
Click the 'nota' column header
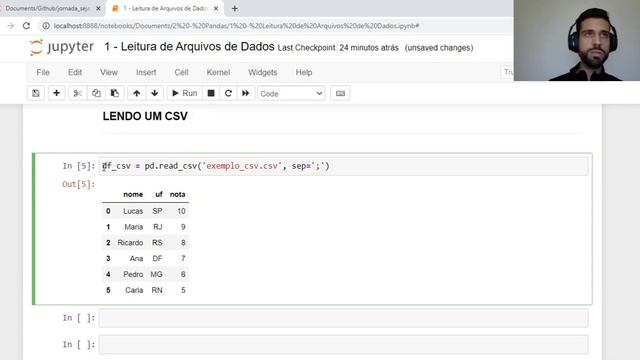coord(178,195)
